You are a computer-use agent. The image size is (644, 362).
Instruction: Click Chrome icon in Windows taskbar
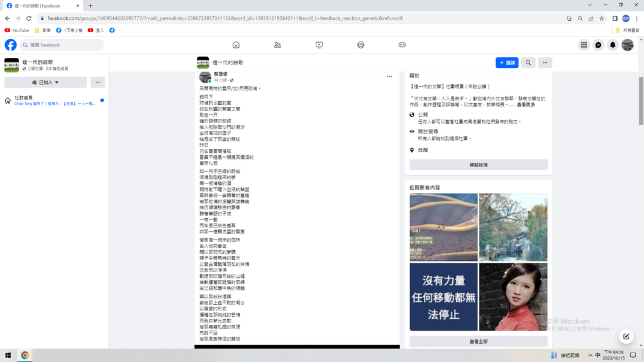(25, 355)
